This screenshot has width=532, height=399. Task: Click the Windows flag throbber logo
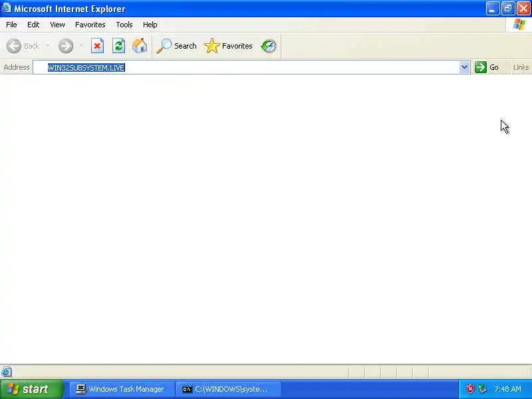519,25
